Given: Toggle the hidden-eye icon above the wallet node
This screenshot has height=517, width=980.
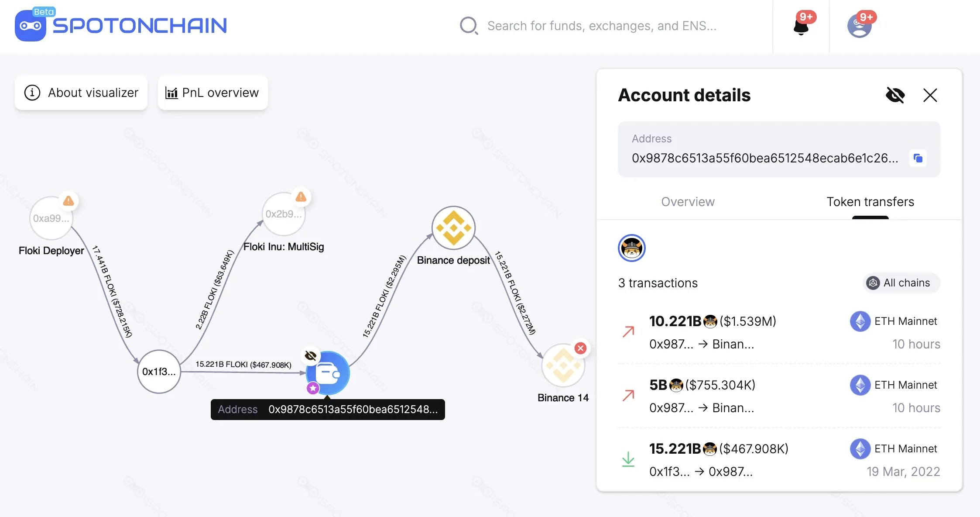Looking at the screenshot, I should pos(310,355).
